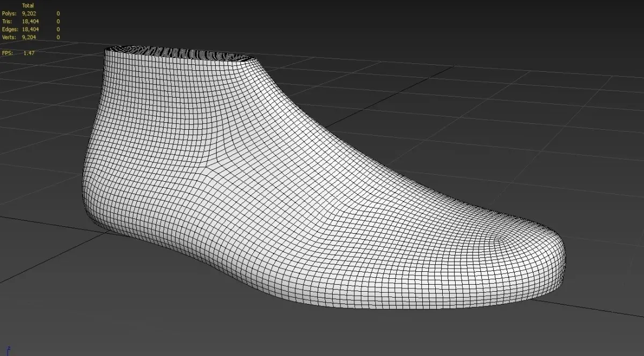
Task: Click the "Total" statistics column header
Action: click(x=28, y=5)
